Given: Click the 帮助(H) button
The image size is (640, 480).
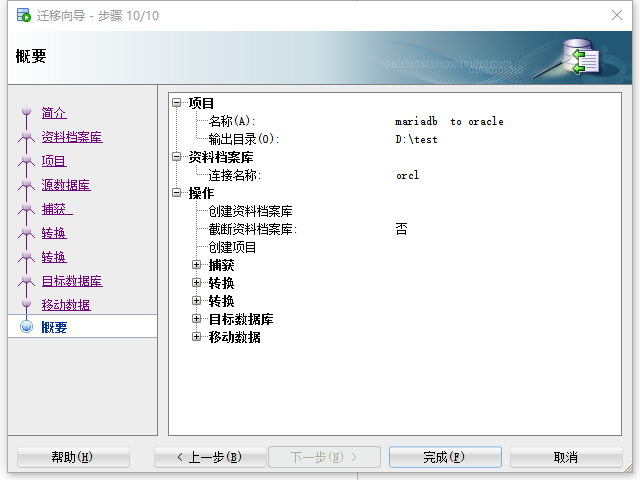Looking at the screenshot, I should [x=73, y=457].
